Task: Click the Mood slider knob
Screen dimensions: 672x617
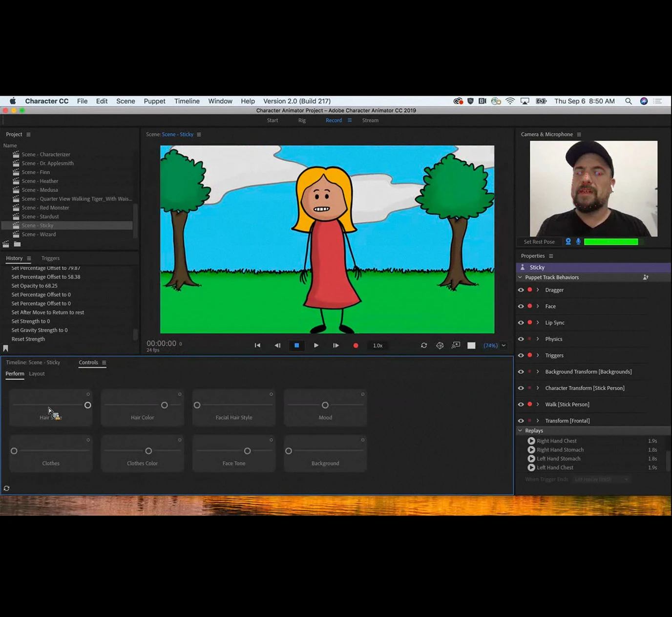Action: pyautogui.click(x=325, y=405)
